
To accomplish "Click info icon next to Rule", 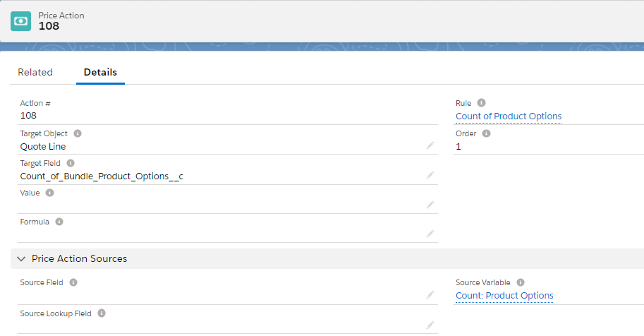I will [481, 103].
